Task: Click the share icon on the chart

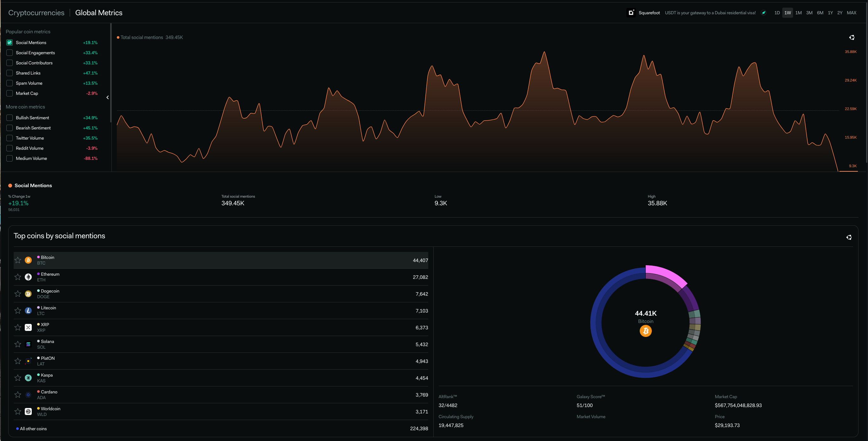Action: click(851, 37)
